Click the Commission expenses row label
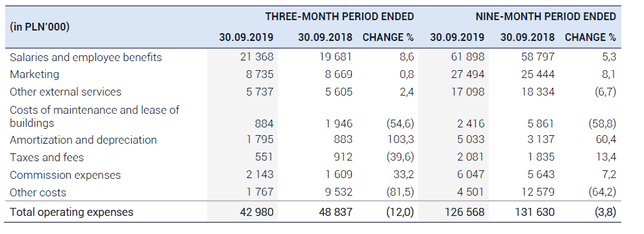 pos(66,175)
